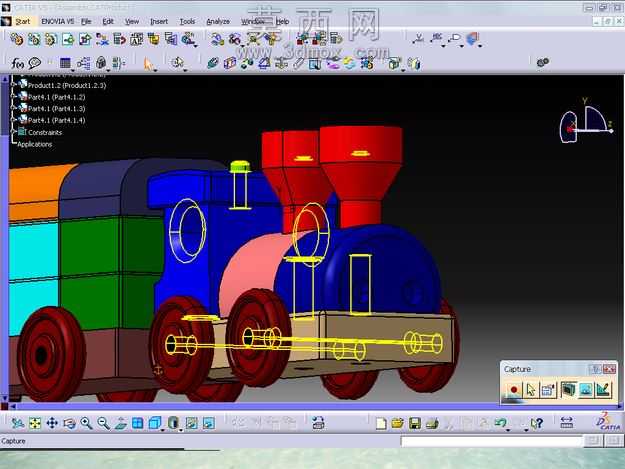Click the What's This help icon

click(537, 423)
